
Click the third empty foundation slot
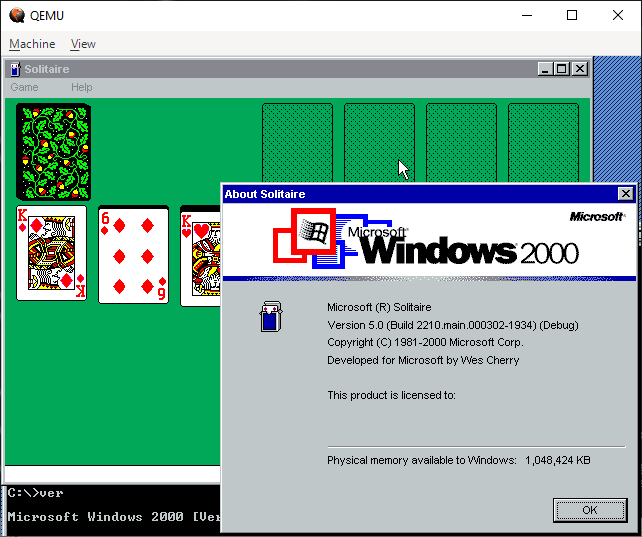(461, 143)
